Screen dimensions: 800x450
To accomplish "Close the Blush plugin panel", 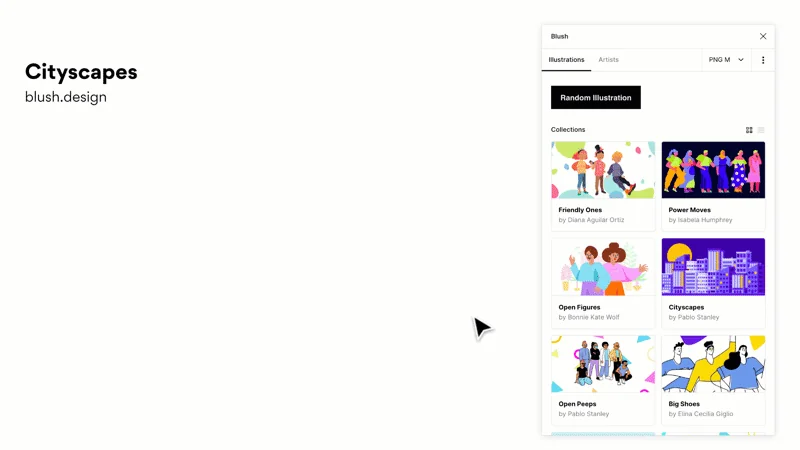I will click(x=763, y=36).
